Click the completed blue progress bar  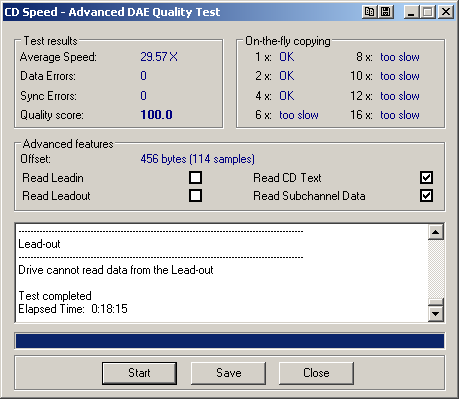coord(230,341)
